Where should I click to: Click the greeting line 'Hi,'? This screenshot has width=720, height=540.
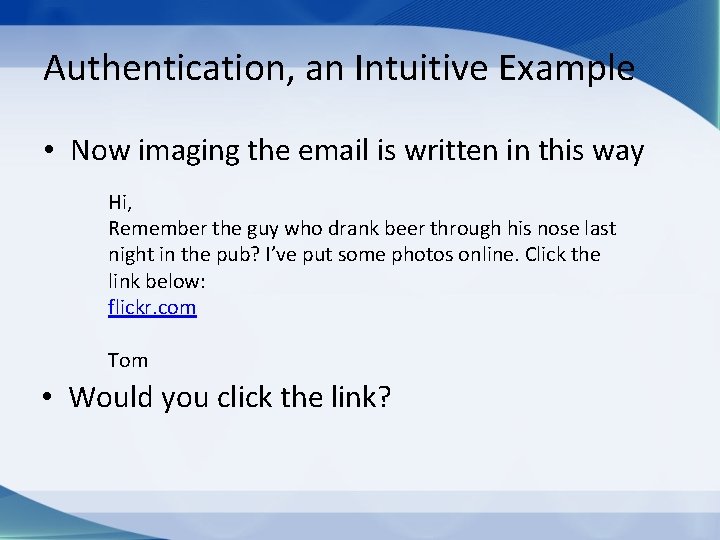coord(120,202)
